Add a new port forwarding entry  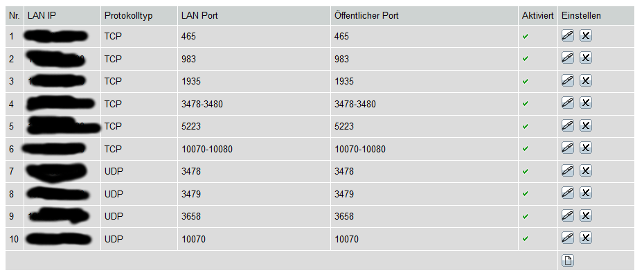coord(568,260)
